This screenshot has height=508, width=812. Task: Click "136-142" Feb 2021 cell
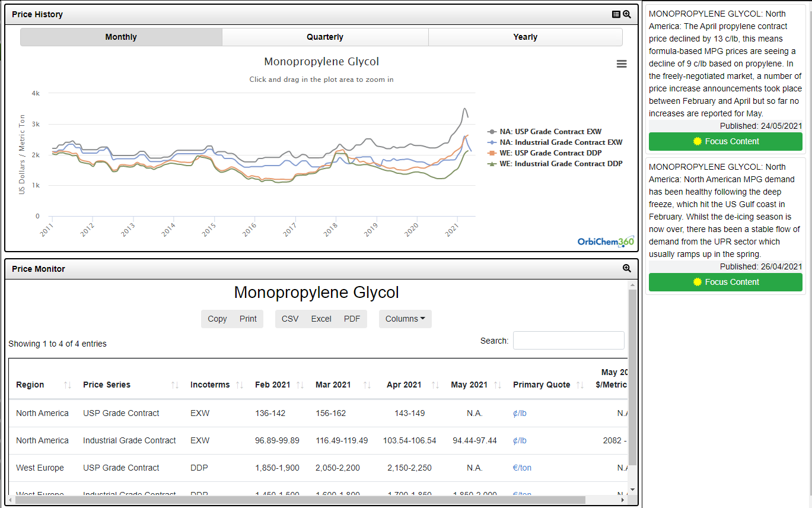pos(271,413)
